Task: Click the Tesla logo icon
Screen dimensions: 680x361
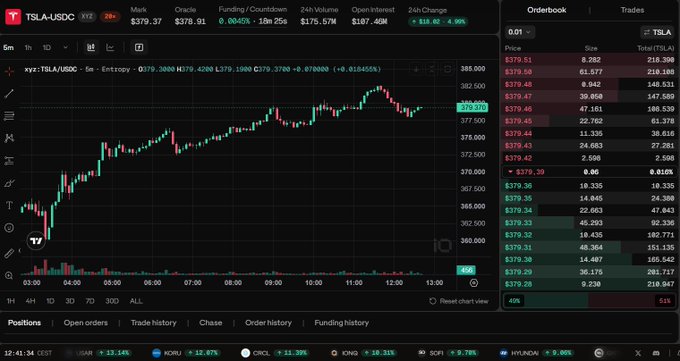Action: [x=13, y=16]
